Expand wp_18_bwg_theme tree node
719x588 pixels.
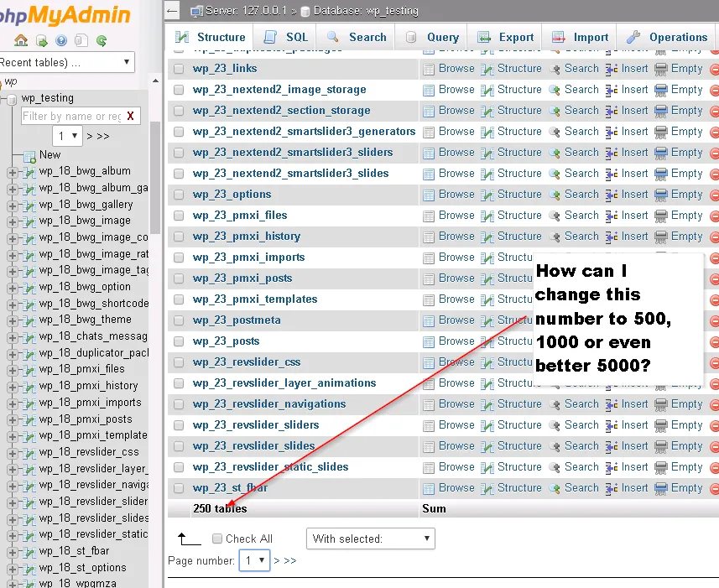pyautogui.click(x=13, y=320)
